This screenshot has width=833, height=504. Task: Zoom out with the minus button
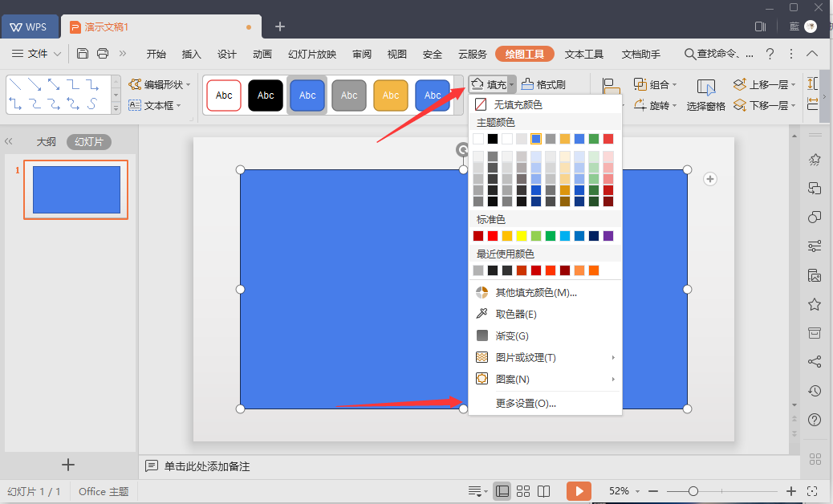tap(653, 491)
